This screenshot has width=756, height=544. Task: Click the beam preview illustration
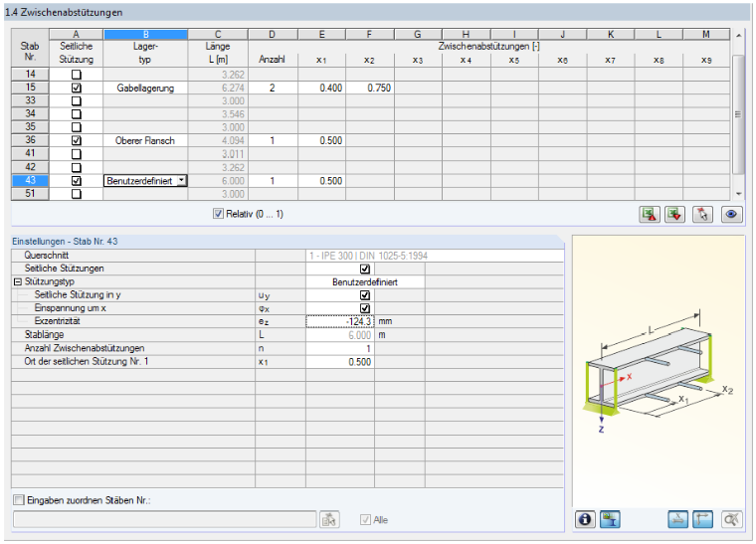659,371
